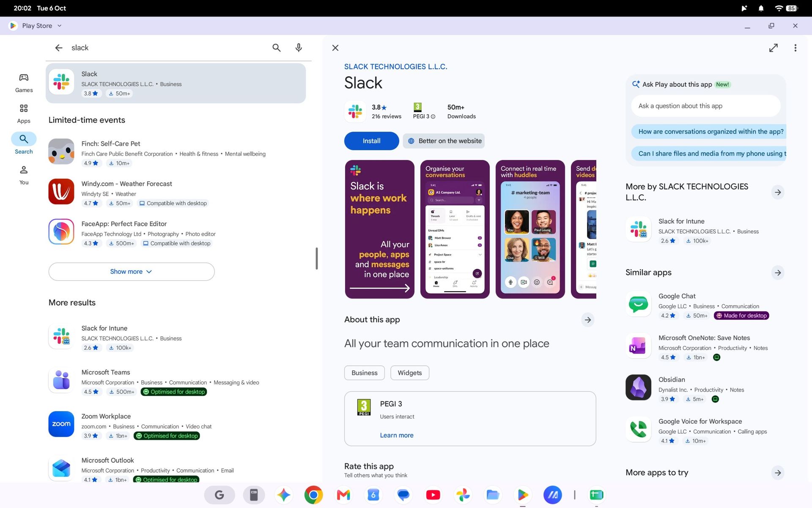This screenshot has height=508, width=812.
Task: Click the search results scrollbar
Action: (316, 258)
